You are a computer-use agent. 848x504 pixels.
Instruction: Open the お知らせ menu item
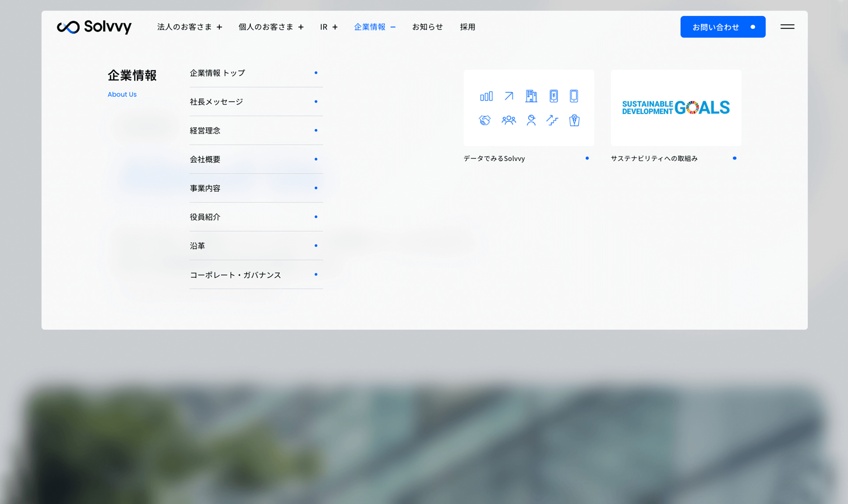(x=427, y=27)
